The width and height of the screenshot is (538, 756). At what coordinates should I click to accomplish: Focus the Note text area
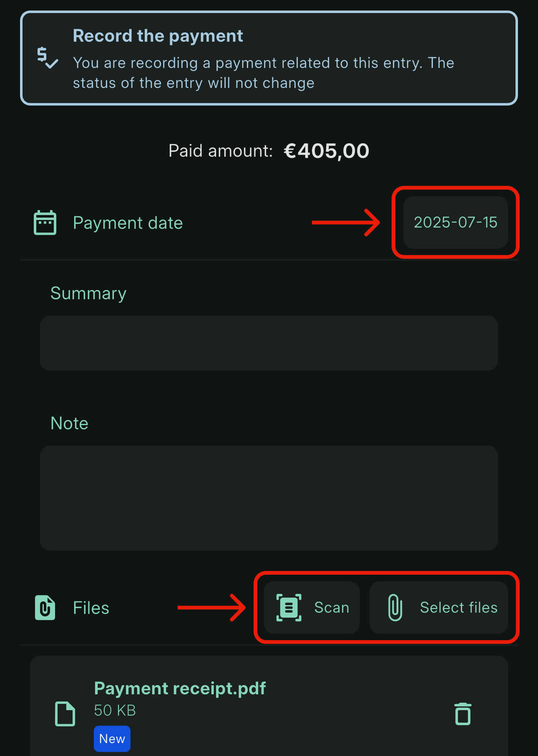[x=269, y=498]
